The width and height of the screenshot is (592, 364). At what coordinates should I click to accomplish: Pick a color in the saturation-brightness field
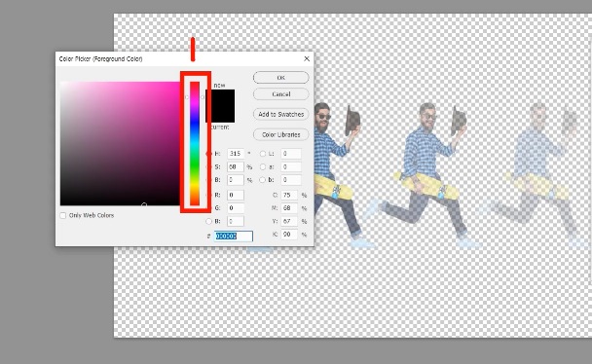coord(120,143)
